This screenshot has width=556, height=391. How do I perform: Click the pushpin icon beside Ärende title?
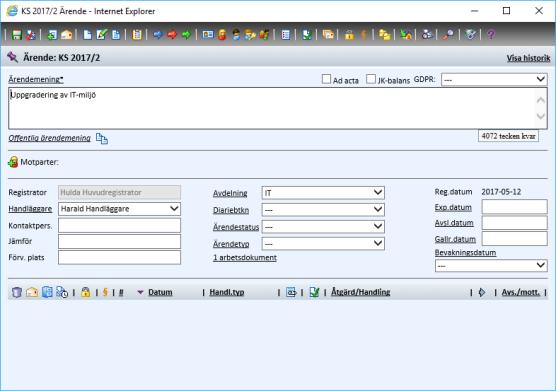pos(12,57)
